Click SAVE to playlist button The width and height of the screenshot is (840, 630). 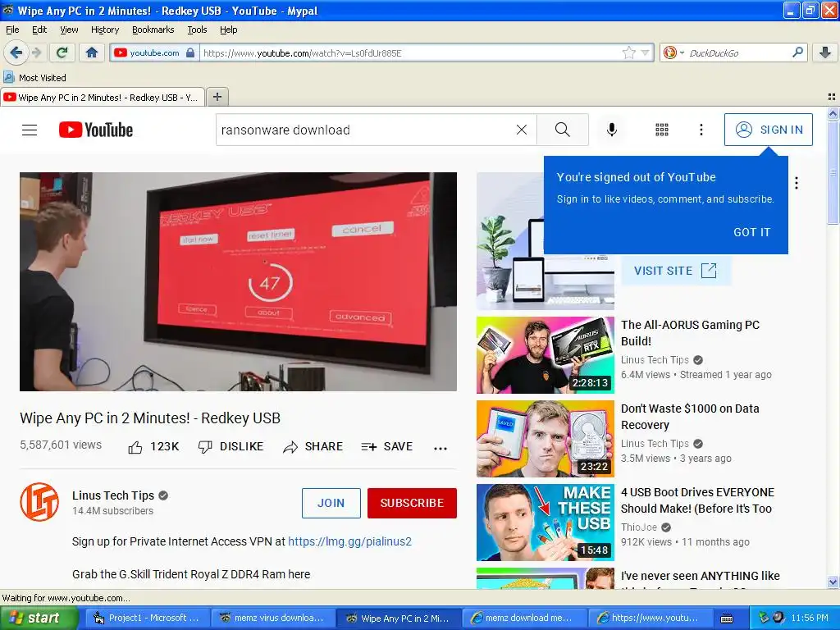(387, 447)
